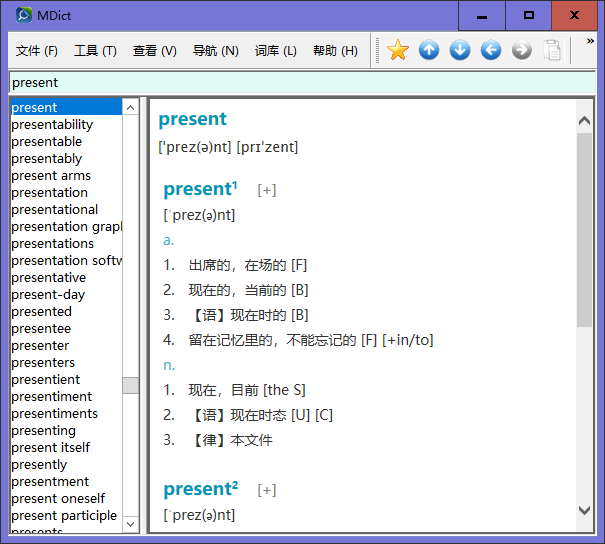Click the clipboard paste toolbar icon
Image resolution: width=605 pixels, height=544 pixels.
click(552, 50)
